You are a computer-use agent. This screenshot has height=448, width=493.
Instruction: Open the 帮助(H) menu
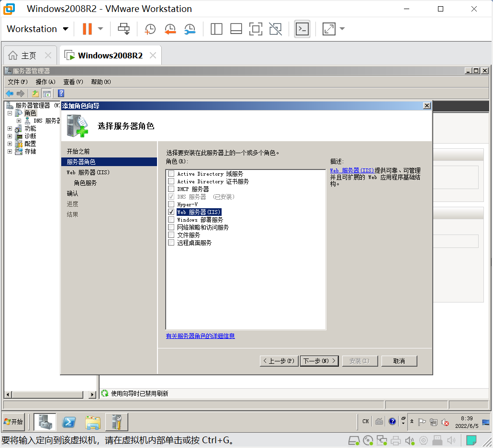(101, 82)
